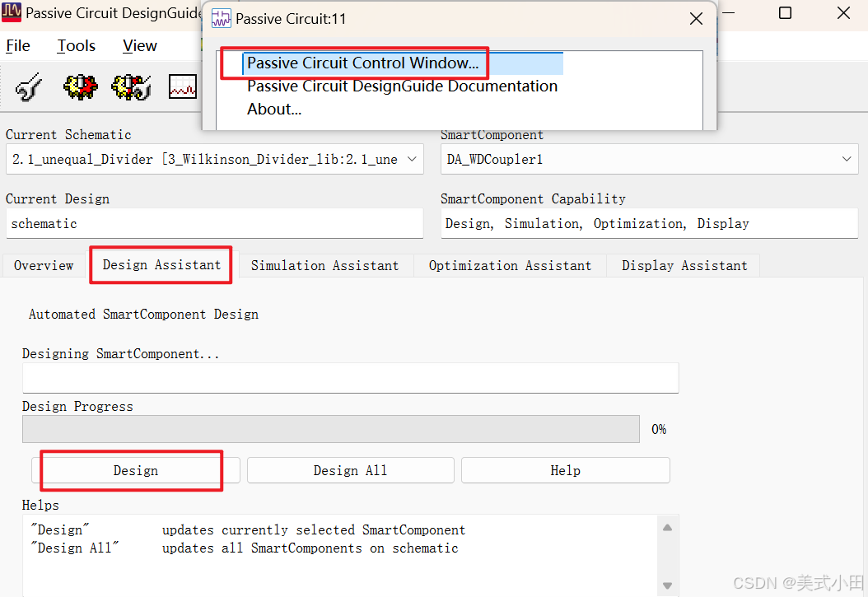The height and width of the screenshot is (597, 868).
Task: Click the Designing SmartComponent status field
Action: pyautogui.click(x=350, y=378)
